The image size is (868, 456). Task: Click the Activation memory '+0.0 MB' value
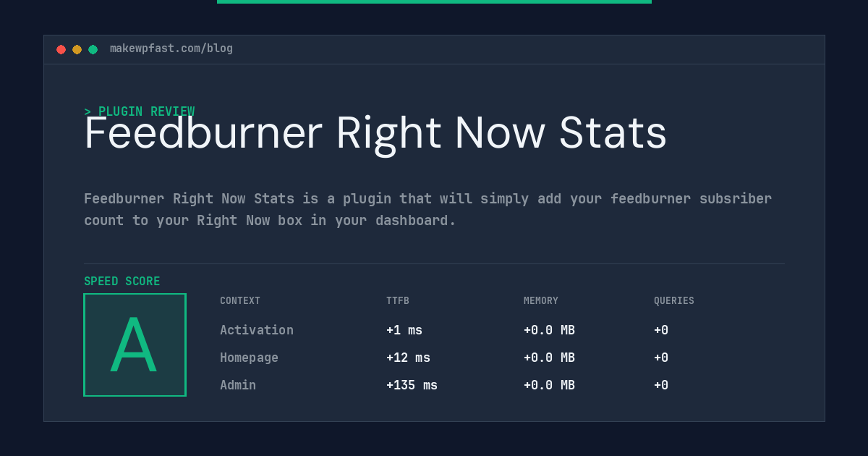[x=550, y=330]
